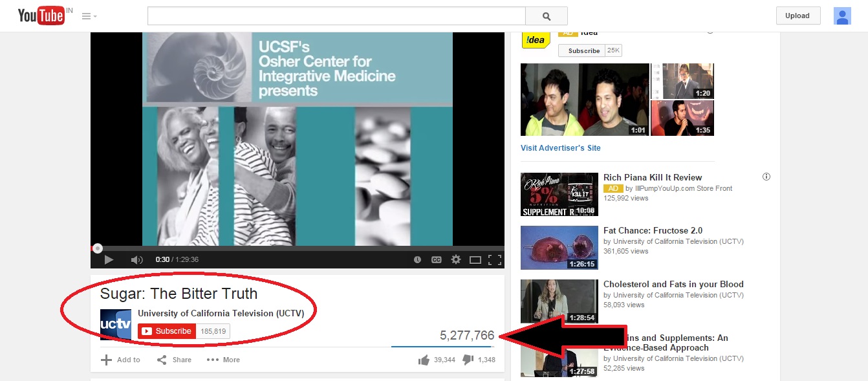Viewport: 868px width, 381px height.
Task: Click the 125,992 views text
Action: (x=625, y=198)
